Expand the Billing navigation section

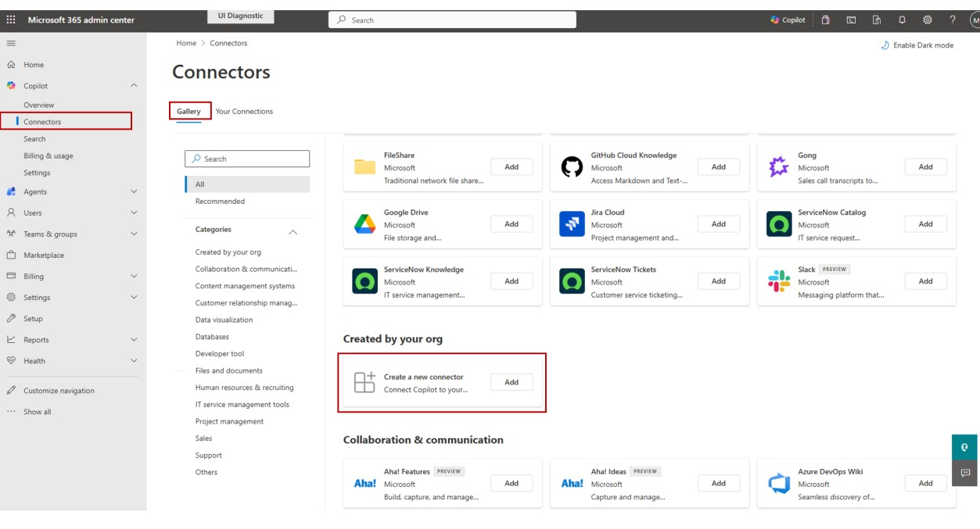pos(134,276)
